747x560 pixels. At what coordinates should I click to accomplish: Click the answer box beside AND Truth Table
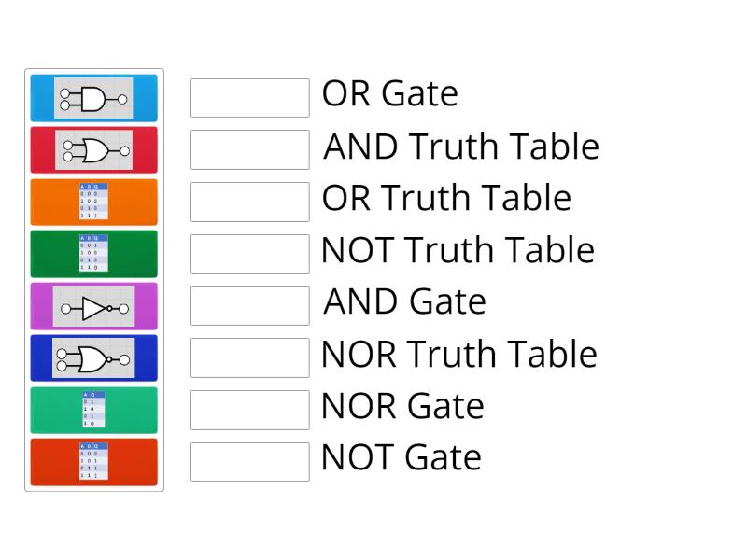pyautogui.click(x=249, y=149)
